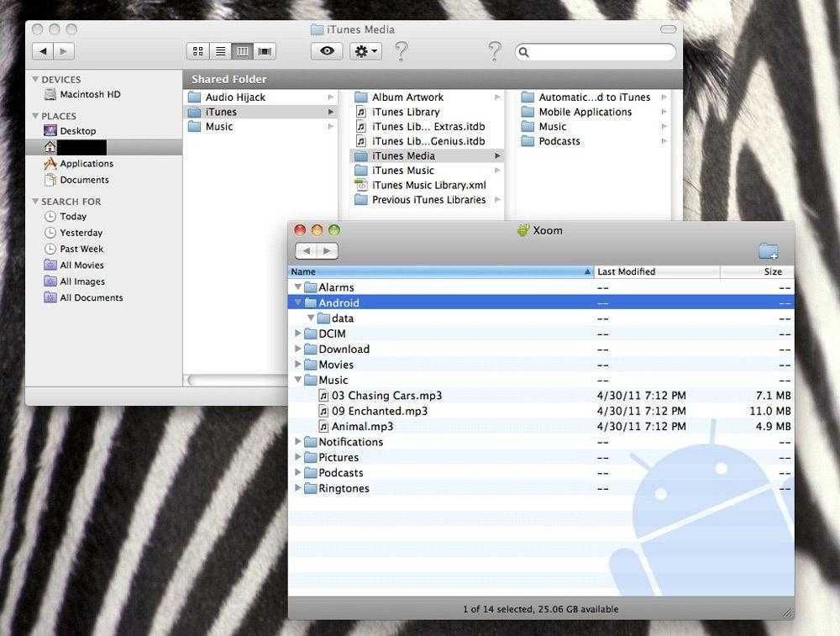Switch Finder to Cover Flow view
The height and width of the screenshot is (636, 840).
point(265,51)
